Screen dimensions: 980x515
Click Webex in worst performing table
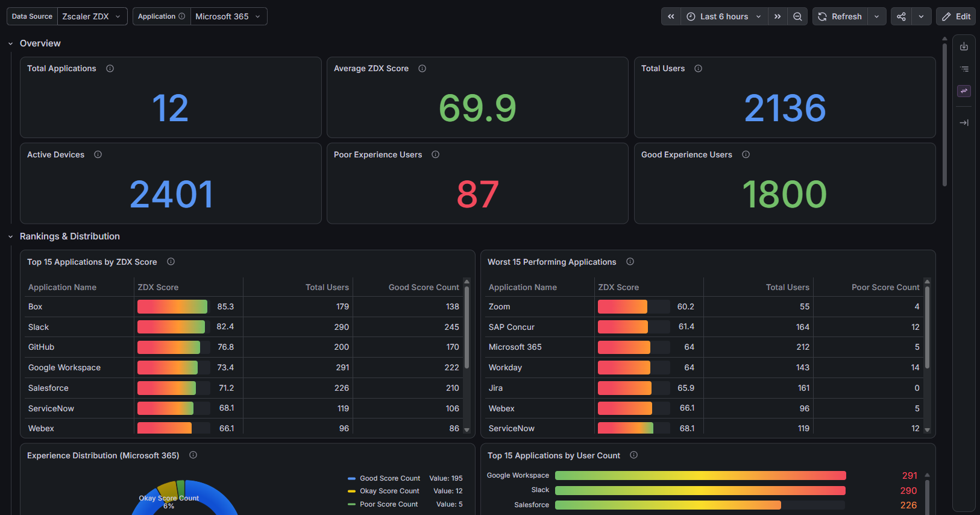coord(501,408)
